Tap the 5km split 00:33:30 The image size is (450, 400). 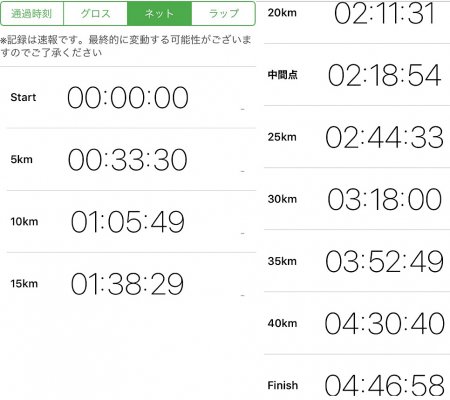[128, 160]
